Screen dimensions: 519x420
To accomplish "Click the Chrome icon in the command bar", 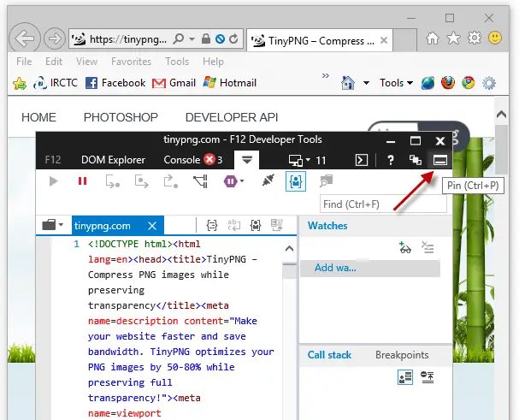I will click(469, 83).
